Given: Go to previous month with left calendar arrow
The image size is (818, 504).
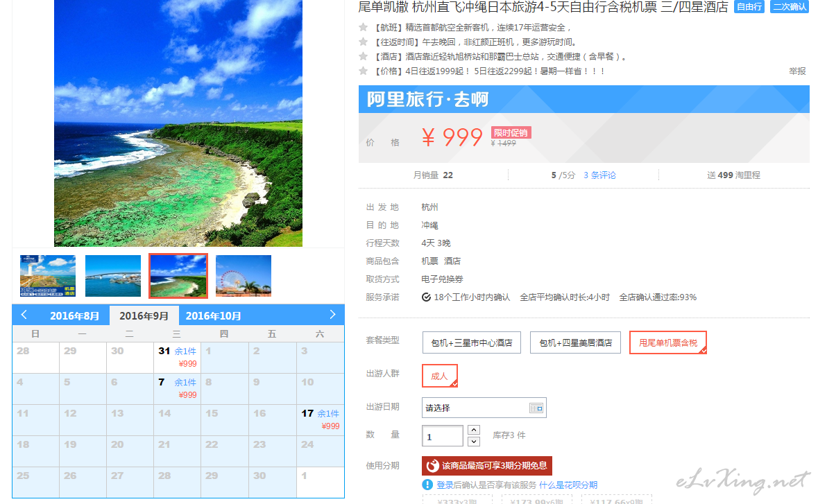Looking at the screenshot, I should (24, 315).
